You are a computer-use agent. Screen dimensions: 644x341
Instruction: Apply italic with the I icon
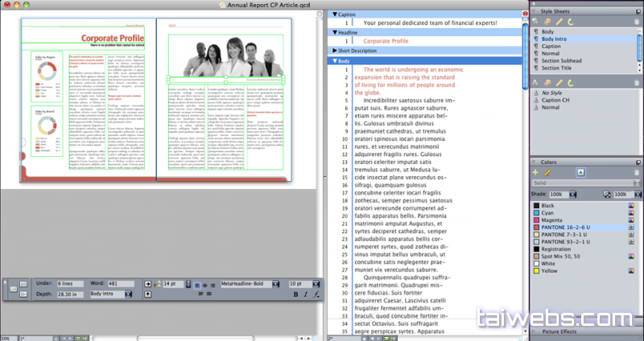(x=306, y=295)
